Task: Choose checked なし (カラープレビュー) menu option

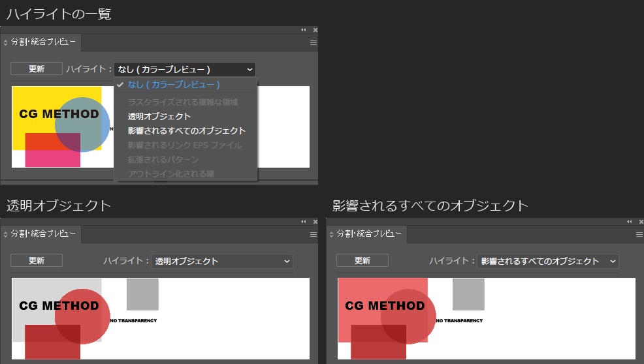Action: click(x=185, y=85)
